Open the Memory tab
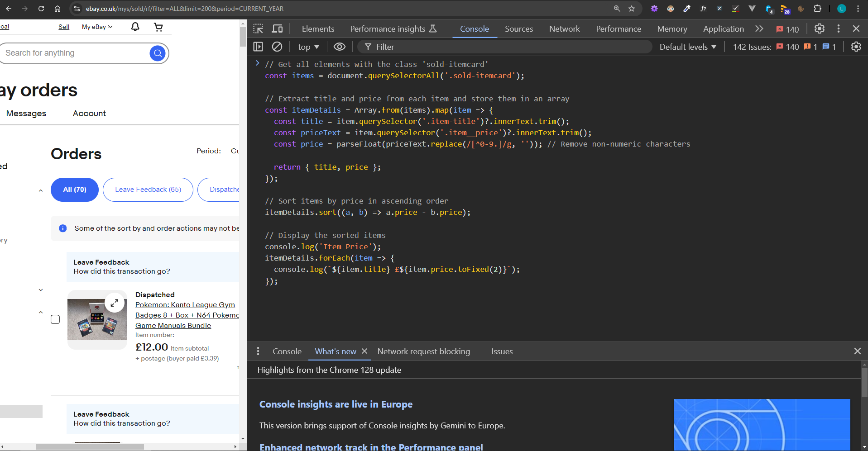Image resolution: width=868 pixels, height=451 pixels. 672,29
